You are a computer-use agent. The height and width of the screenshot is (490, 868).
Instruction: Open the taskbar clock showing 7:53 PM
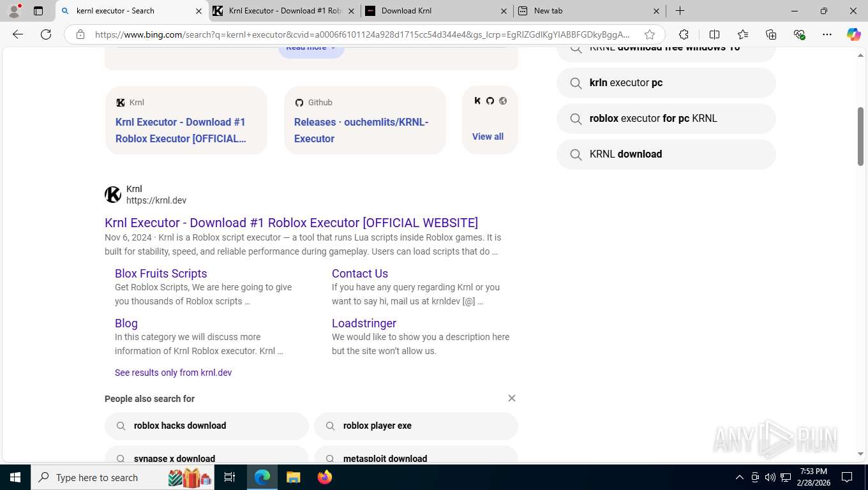pyautogui.click(x=814, y=477)
